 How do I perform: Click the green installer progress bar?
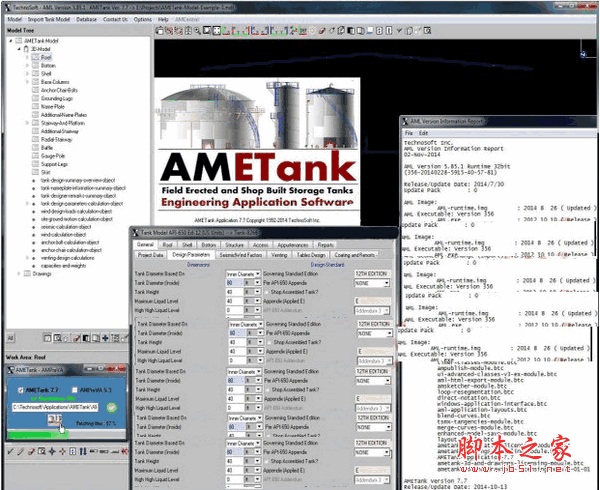[x=38, y=435]
